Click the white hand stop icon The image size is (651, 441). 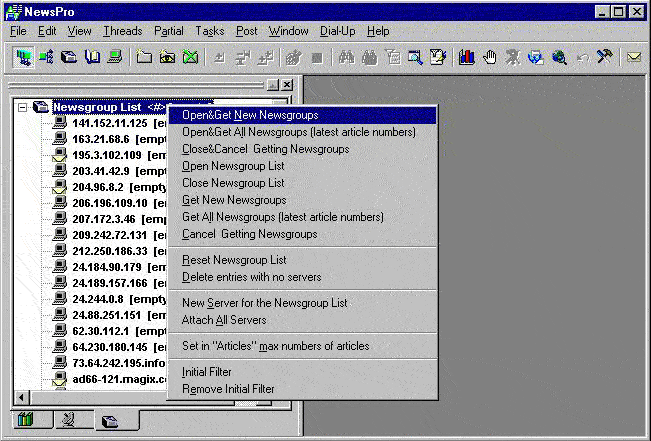490,57
